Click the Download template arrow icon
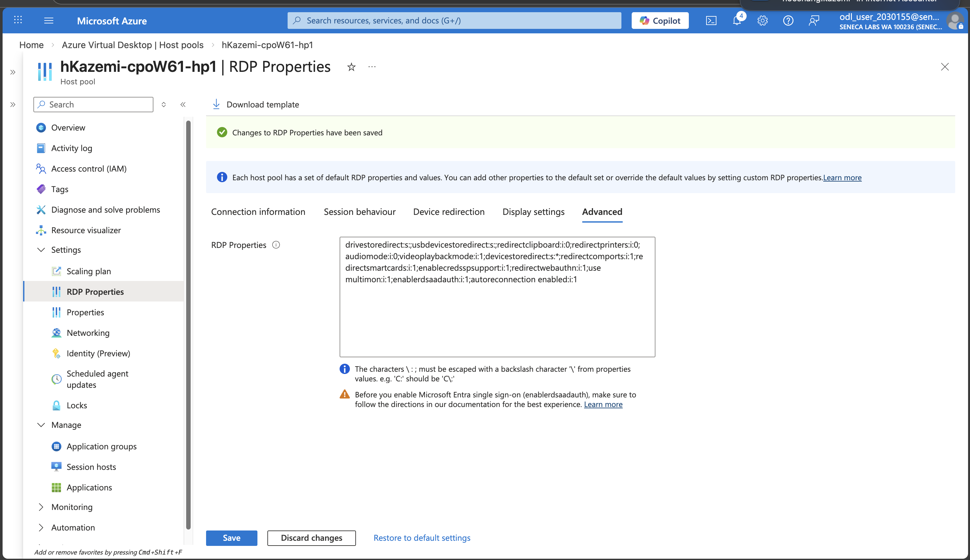 pyautogui.click(x=216, y=104)
